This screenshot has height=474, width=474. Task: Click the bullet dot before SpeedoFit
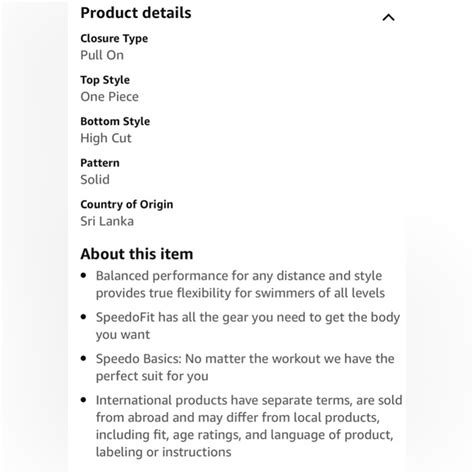click(84, 317)
